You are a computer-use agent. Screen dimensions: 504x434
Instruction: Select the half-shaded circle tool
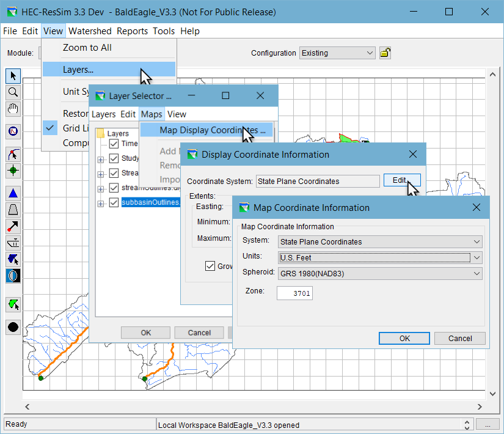(13, 276)
